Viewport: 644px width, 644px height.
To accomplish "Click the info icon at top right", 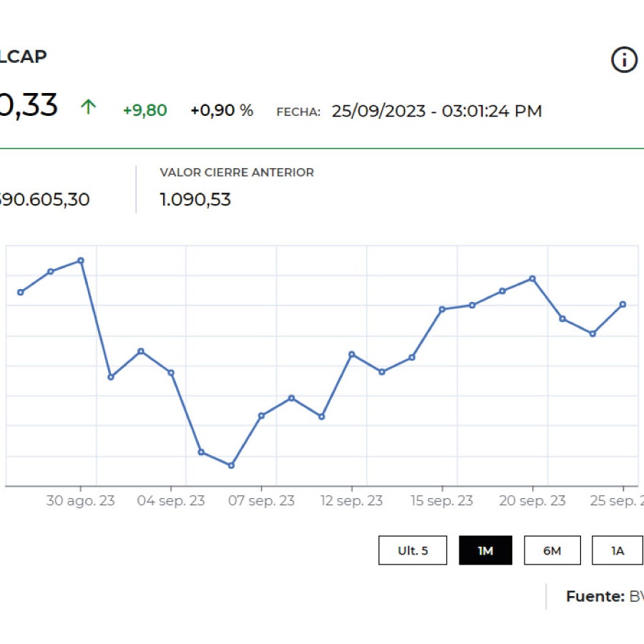I will (x=624, y=60).
